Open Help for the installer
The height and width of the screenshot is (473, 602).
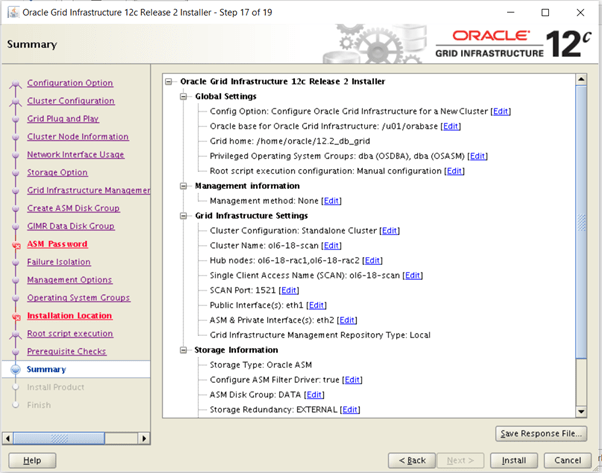click(32, 460)
